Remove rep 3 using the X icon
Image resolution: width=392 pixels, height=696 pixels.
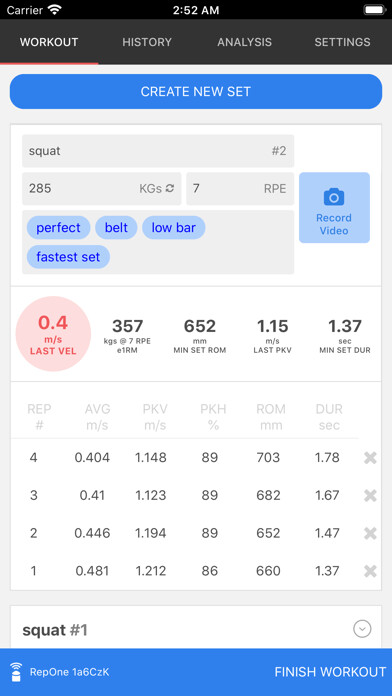click(x=370, y=495)
